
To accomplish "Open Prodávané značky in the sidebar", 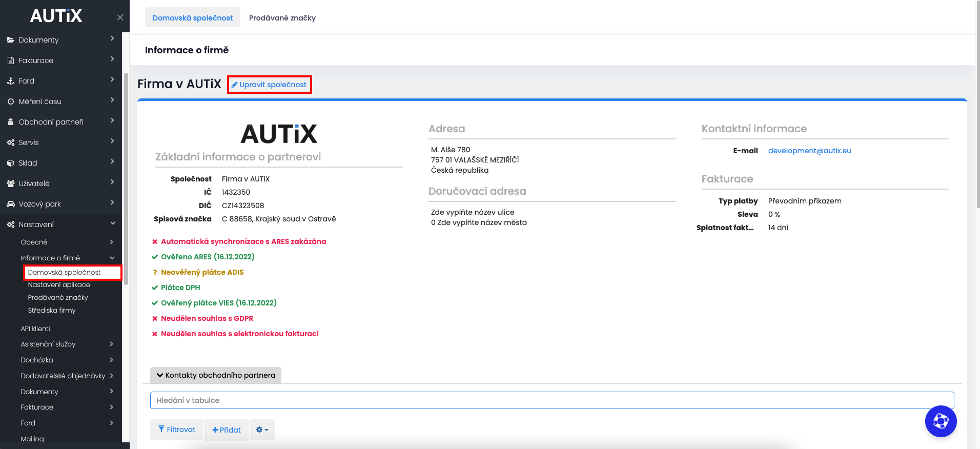I will [x=58, y=298].
